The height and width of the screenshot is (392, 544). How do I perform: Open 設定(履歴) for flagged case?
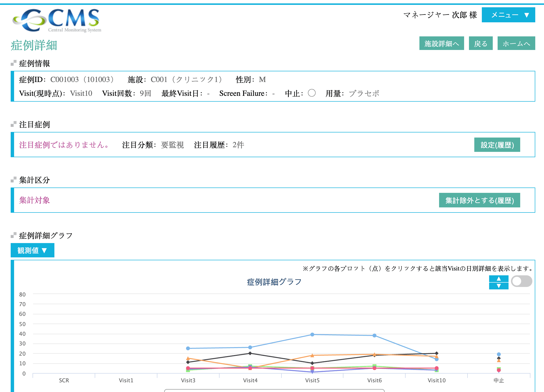[x=497, y=145]
